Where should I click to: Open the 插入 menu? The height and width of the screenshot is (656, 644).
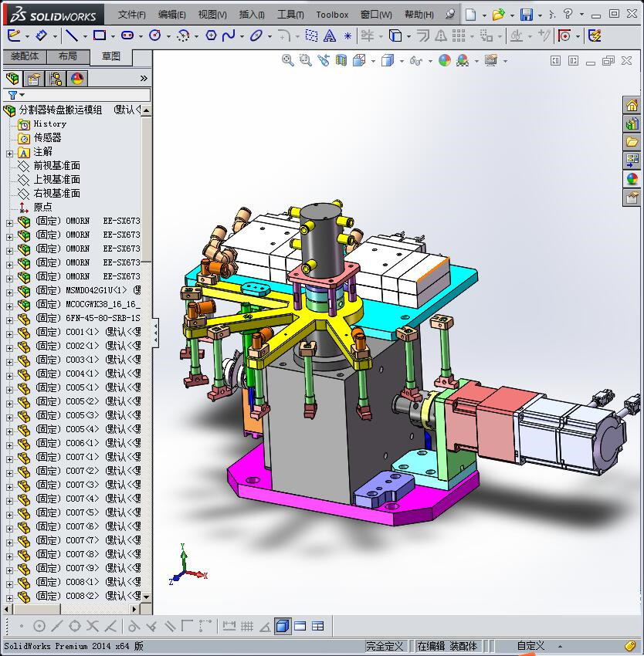[x=251, y=15]
